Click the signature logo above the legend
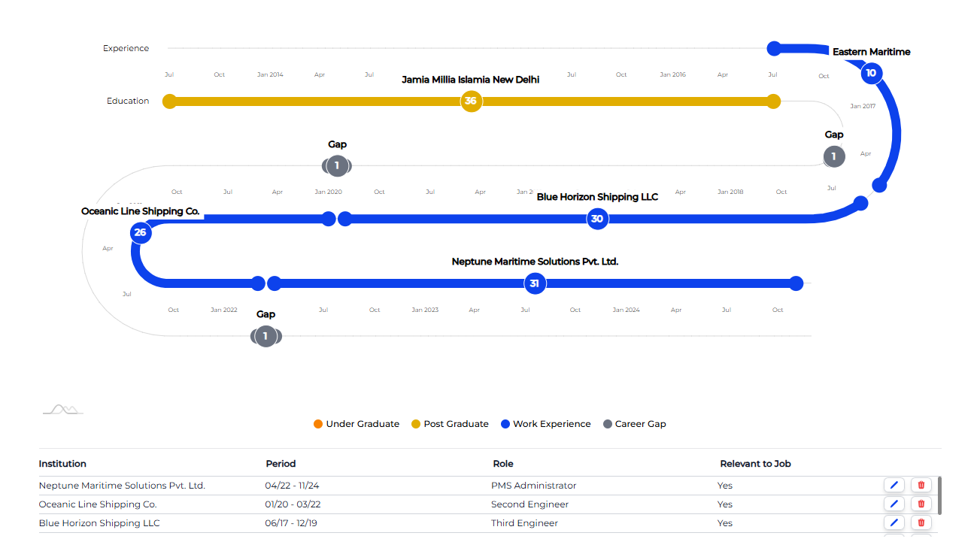 (x=62, y=409)
